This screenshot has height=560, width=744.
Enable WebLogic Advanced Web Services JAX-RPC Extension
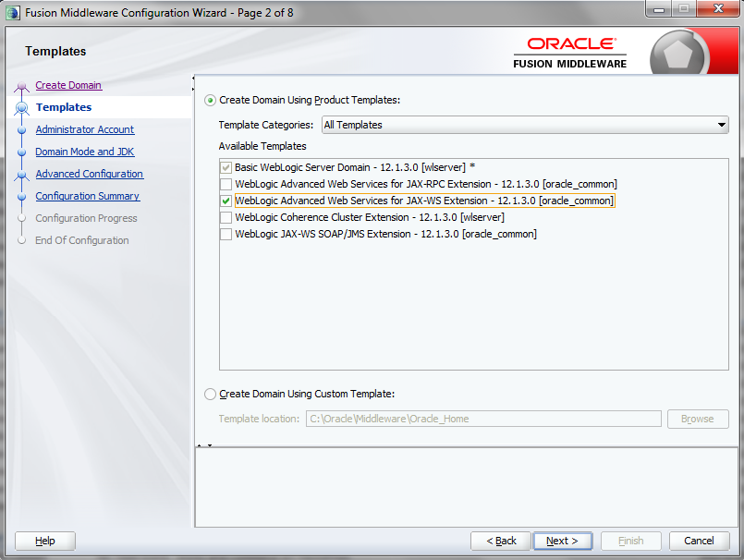224,184
